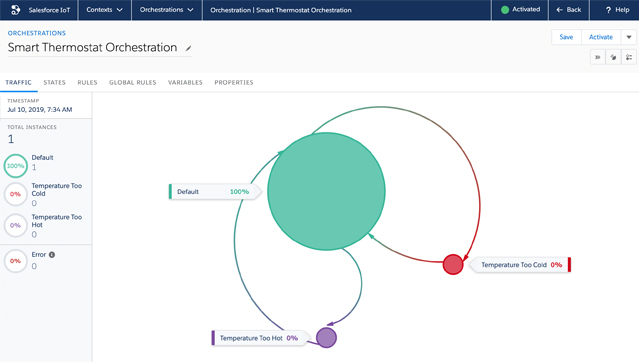Open the ORCHESTRATIONS breadcrumb link
The height and width of the screenshot is (362, 639).
tap(37, 33)
